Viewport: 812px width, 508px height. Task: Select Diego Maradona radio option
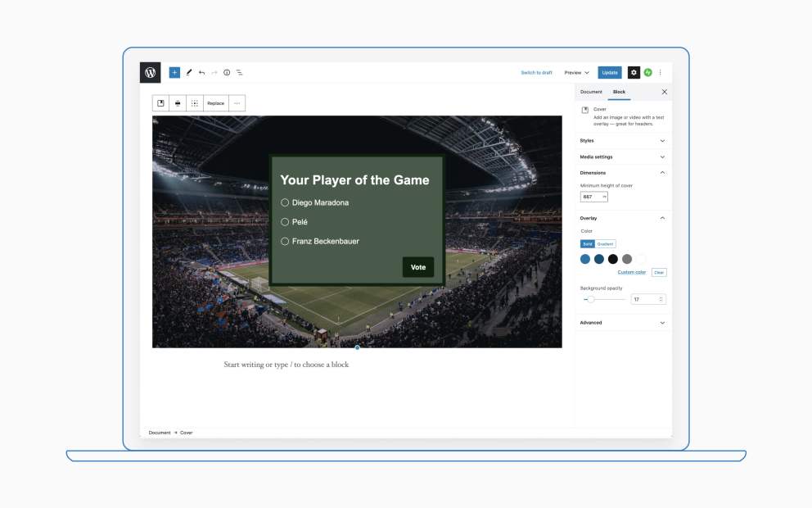285,202
